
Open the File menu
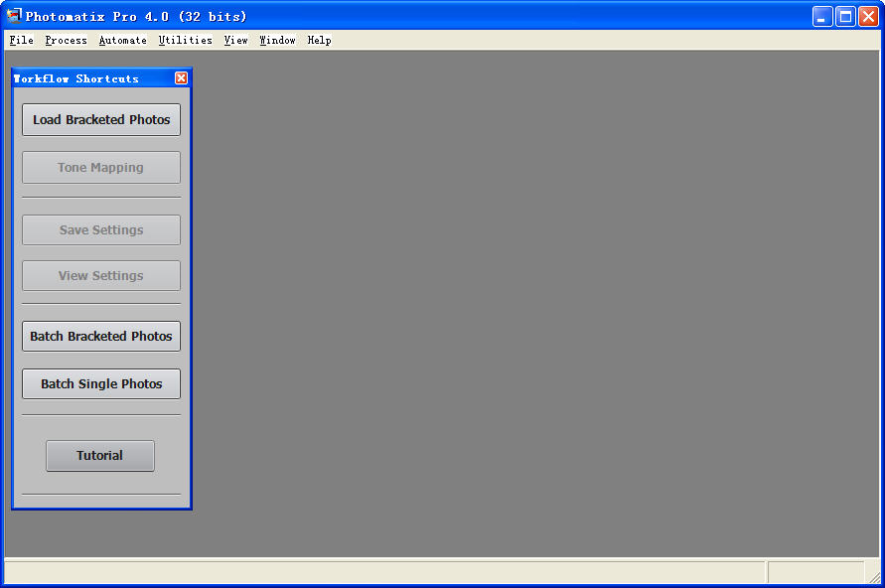22,40
